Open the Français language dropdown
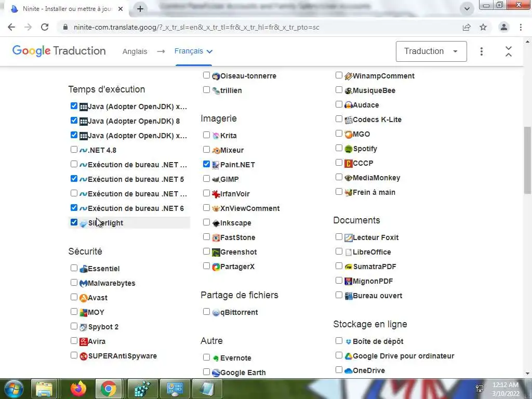 [193, 51]
